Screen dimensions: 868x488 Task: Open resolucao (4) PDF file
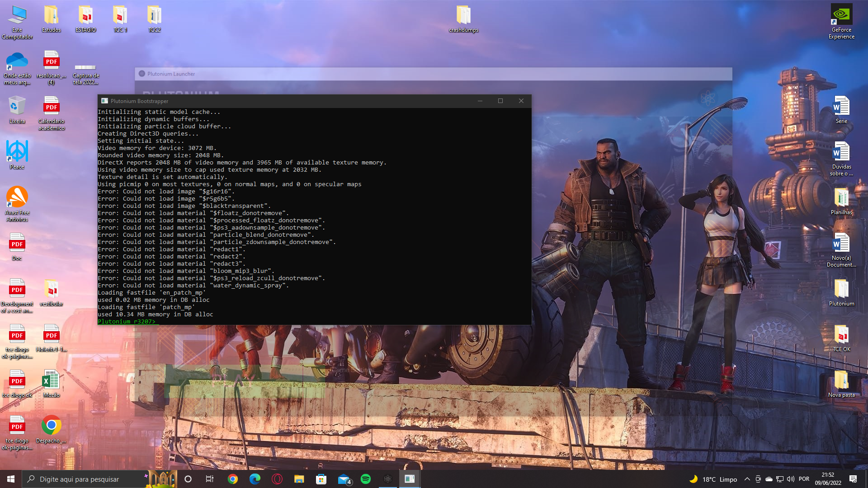click(51, 68)
